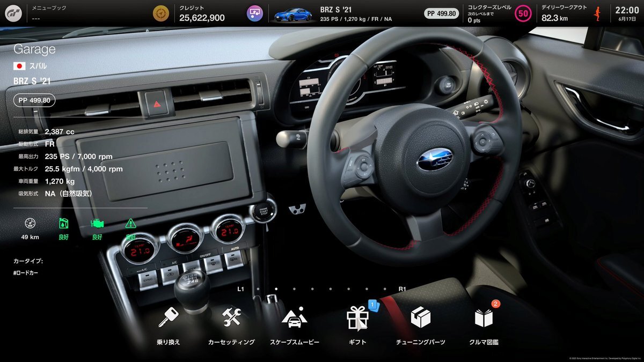
Task: Click the スバル manufacturer name
Action: pyautogui.click(x=38, y=67)
